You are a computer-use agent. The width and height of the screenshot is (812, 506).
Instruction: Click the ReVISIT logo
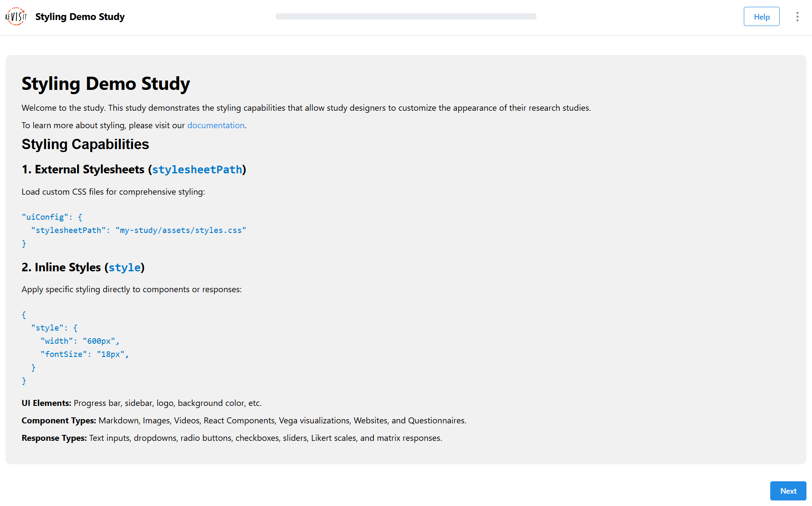16,16
